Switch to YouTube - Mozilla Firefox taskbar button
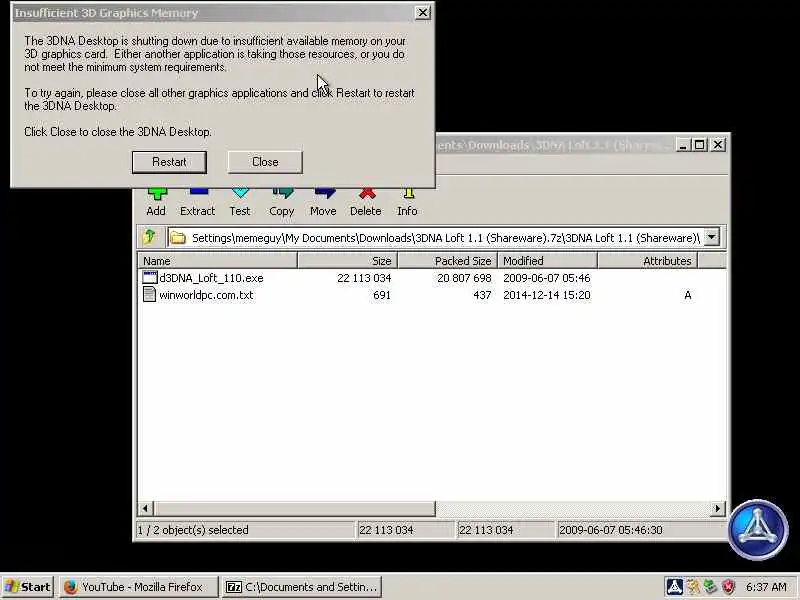Screen dimensions: 800x600 (138, 587)
